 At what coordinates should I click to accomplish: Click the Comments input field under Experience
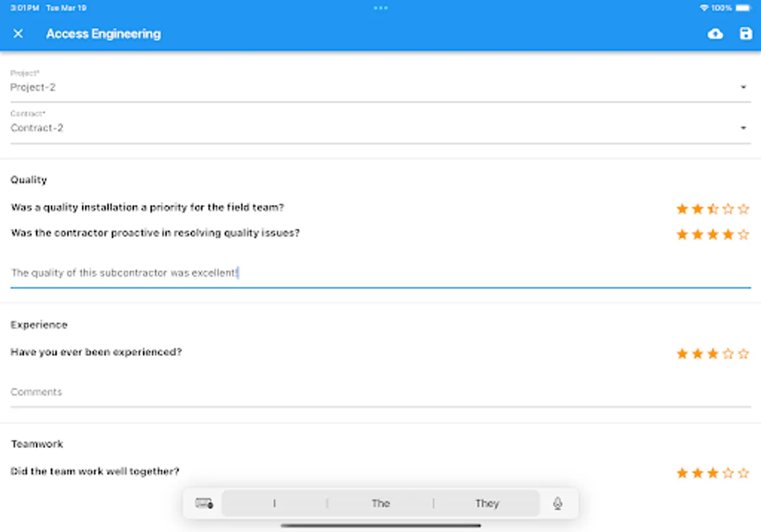pyautogui.click(x=355, y=391)
